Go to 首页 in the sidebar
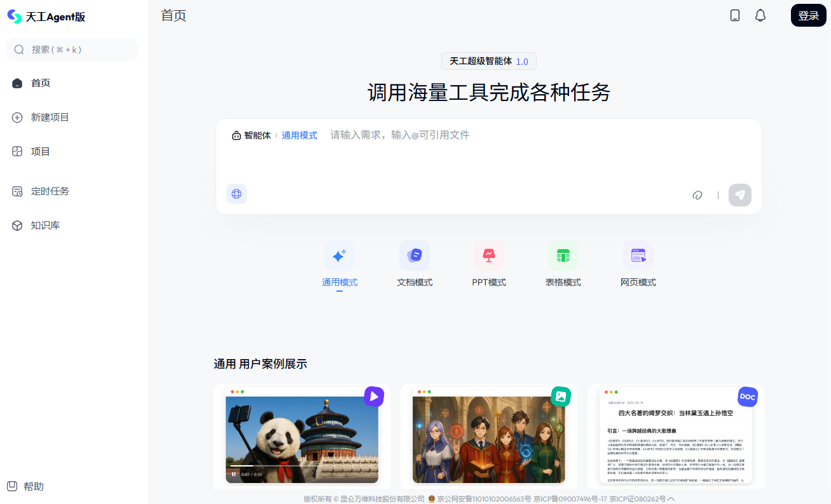The height and width of the screenshot is (504, 831). tap(39, 83)
